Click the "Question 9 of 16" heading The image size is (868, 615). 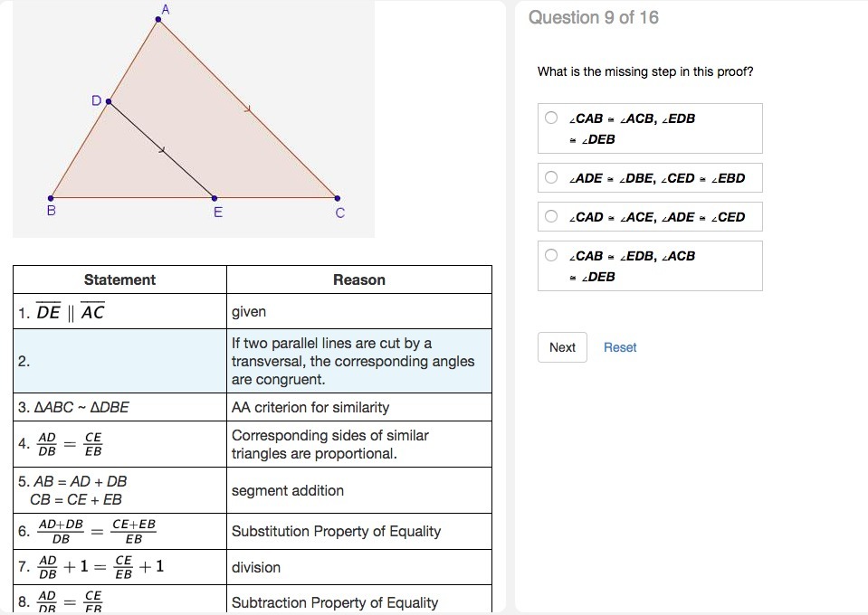[594, 18]
